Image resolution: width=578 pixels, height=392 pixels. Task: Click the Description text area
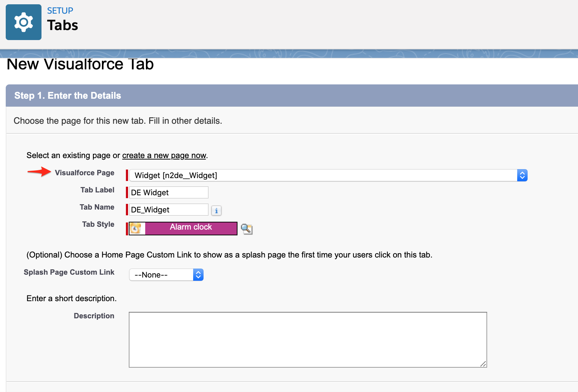click(x=308, y=340)
